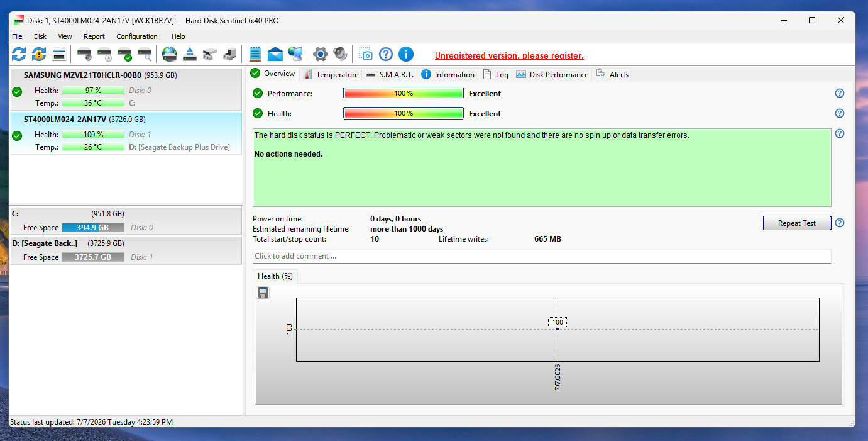Click the speaker sound toolbar icon
This screenshot has width=868, height=441.
(340, 54)
